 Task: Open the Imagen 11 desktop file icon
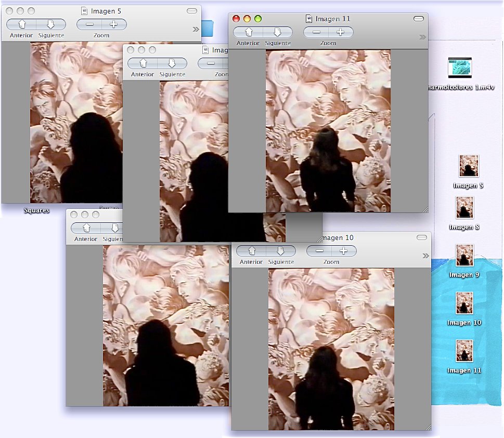464,351
